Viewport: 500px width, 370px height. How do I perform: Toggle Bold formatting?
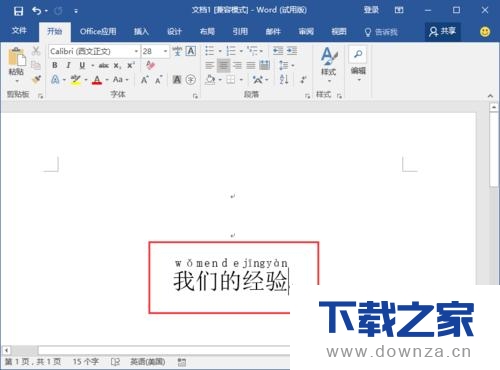click(x=55, y=65)
